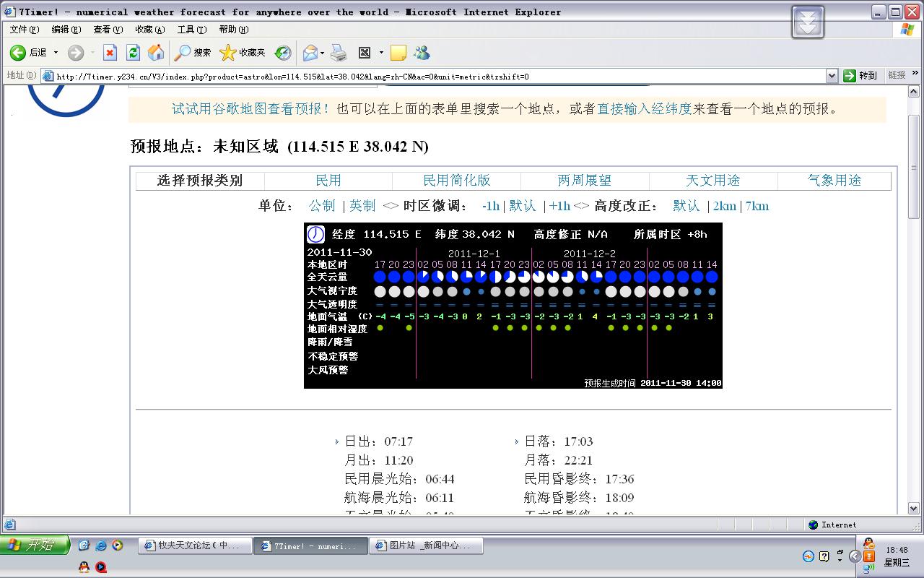Open the History clock icon in toolbar
924x578 pixels.
283,53
